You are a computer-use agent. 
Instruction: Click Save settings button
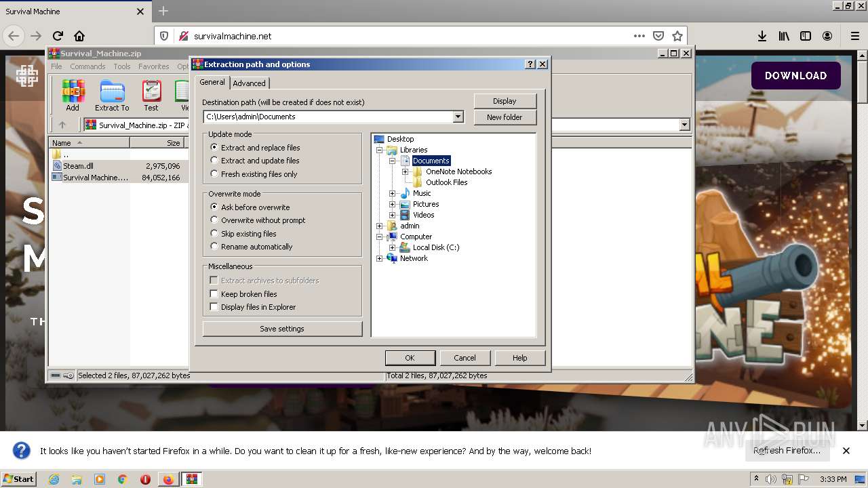(282, 329)
